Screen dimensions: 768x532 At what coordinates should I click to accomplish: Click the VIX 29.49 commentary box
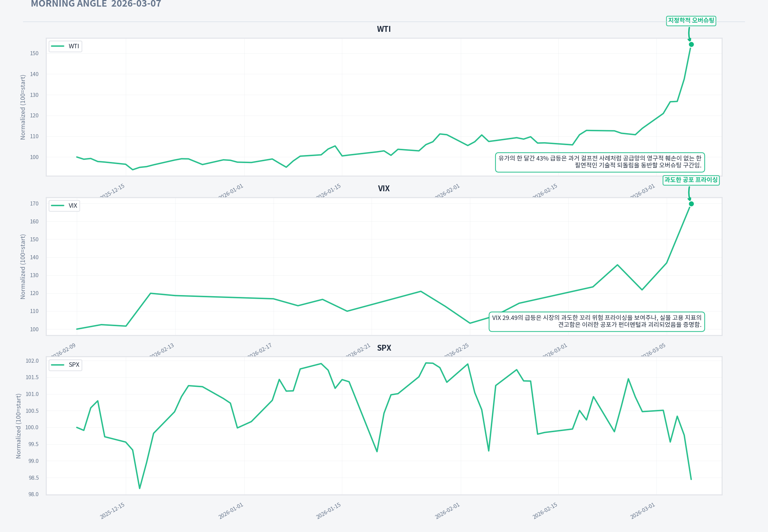click(x=596, y=321)
